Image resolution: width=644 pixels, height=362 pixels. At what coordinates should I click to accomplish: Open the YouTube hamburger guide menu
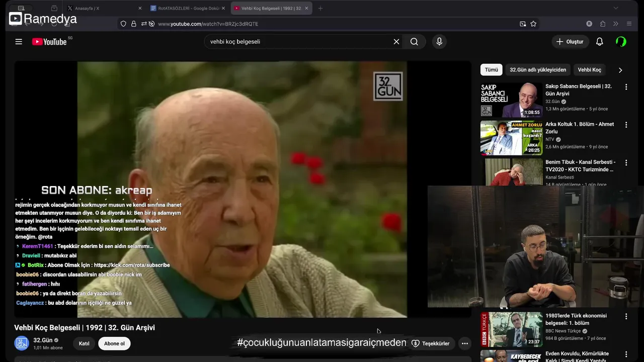(x=19, y=42)
